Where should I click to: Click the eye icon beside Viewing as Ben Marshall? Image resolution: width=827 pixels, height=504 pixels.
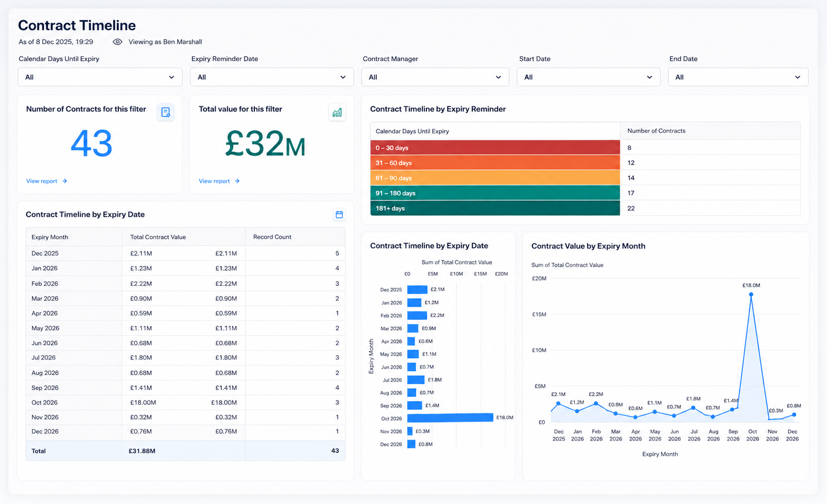[117, 42]
